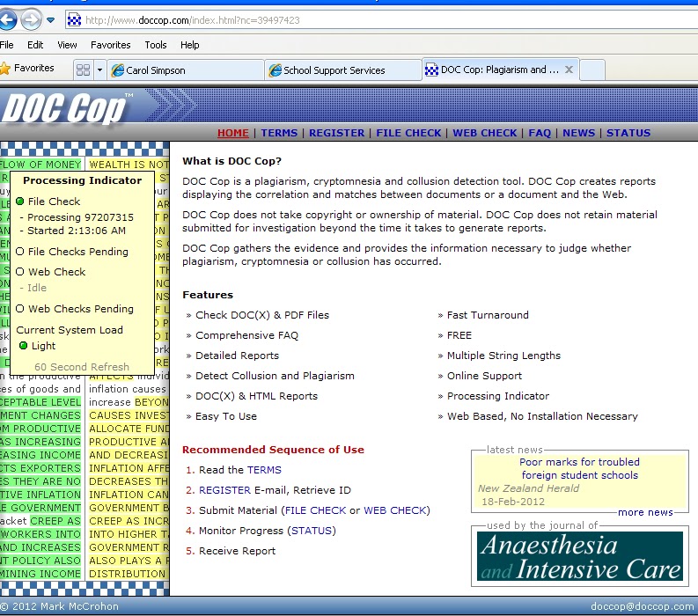Click the DOC Cop logo banner
The width and height of the screenshot is (698, 616).
(x=67, y=106)
